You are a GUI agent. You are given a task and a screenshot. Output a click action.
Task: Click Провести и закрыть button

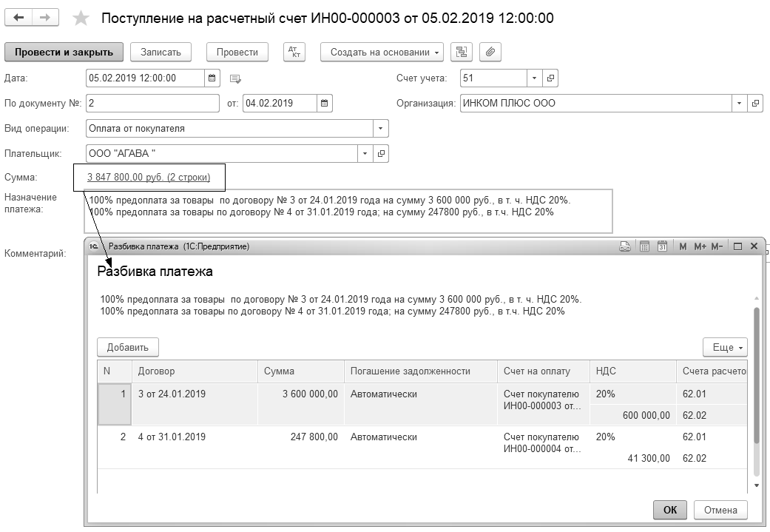point(64,52)
